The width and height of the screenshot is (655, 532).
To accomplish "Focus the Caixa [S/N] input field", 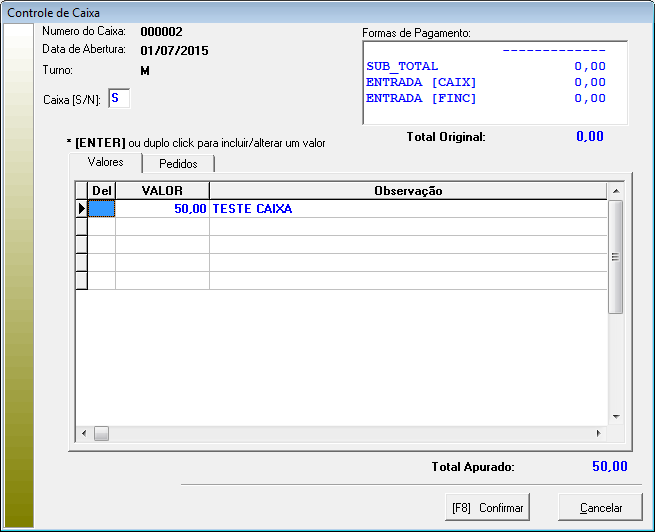I will [118, 99].
